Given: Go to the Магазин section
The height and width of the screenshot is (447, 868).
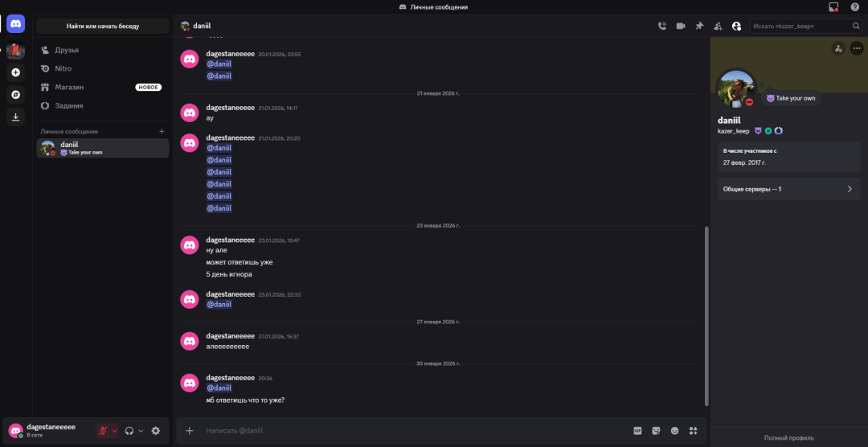Looking at the screenshot, I should pyautogui.click(x=69, y=87).
